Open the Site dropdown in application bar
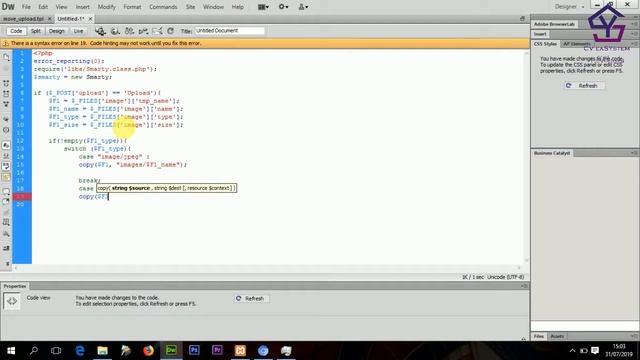Viewport: 640px width, 360px height. click(x=303, y=7)
